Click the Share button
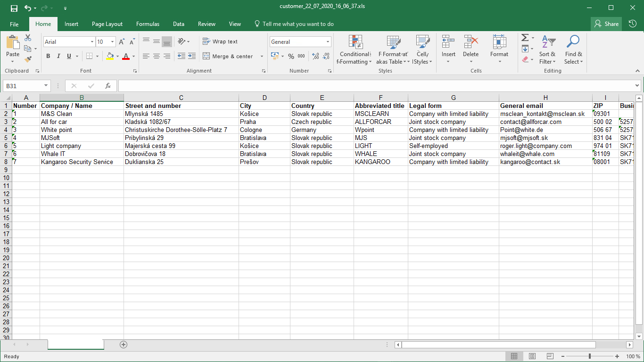This screenshot has height=362, width=644. pos(606,24)
